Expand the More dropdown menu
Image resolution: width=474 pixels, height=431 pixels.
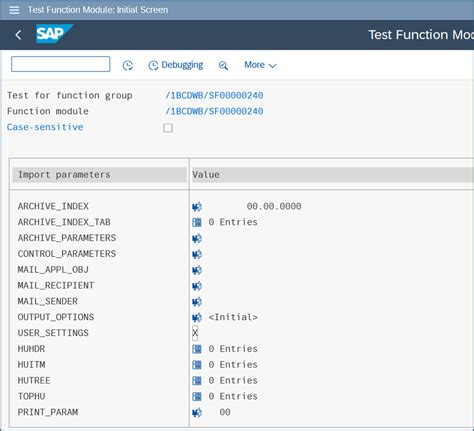[260, 65]
